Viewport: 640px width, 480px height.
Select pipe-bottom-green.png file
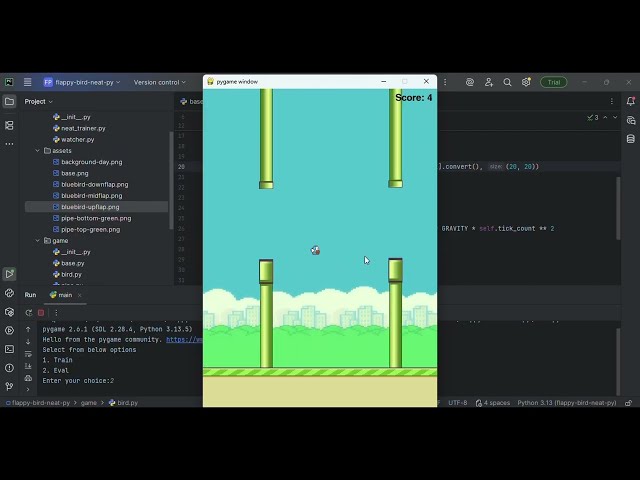92,218
